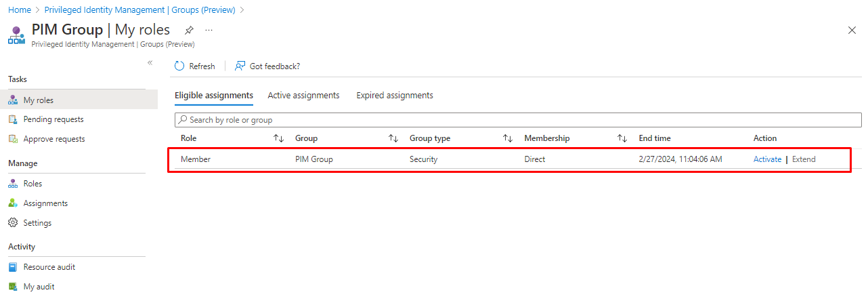Sort table by Membership column arrows

(622, 138)
